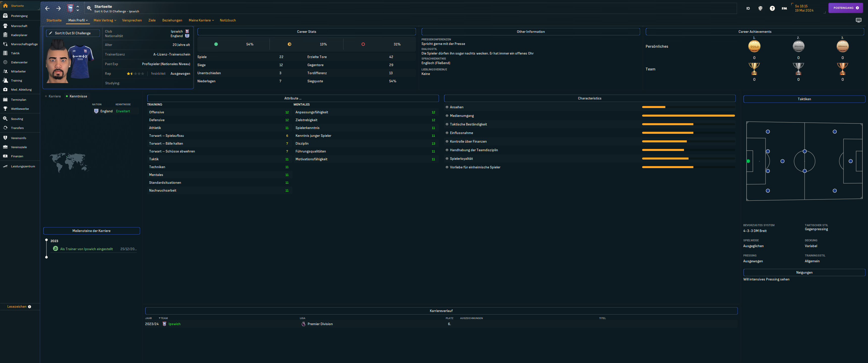Click the screen layout icon at top right
868x363 pixels.
pos(859,20)
